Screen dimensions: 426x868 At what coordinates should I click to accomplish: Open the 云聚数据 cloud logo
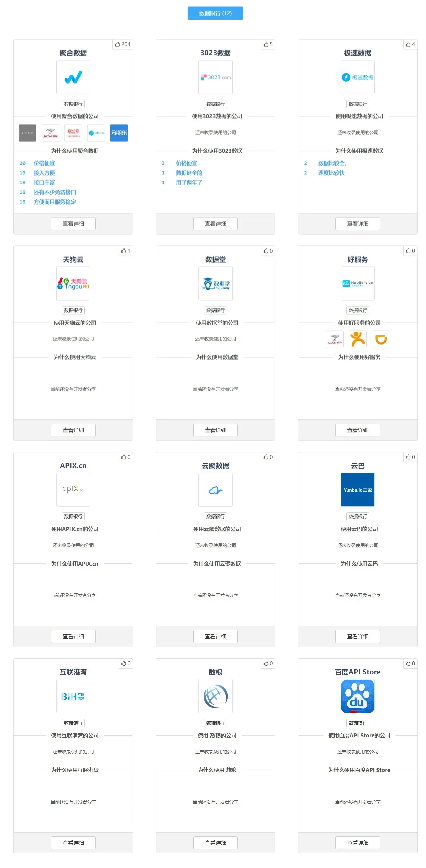(216, 490)
